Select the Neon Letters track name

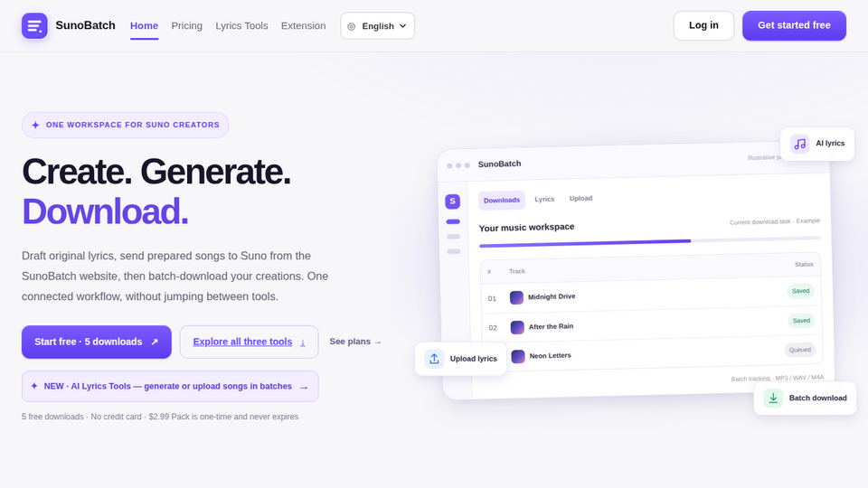pos(550,356)
